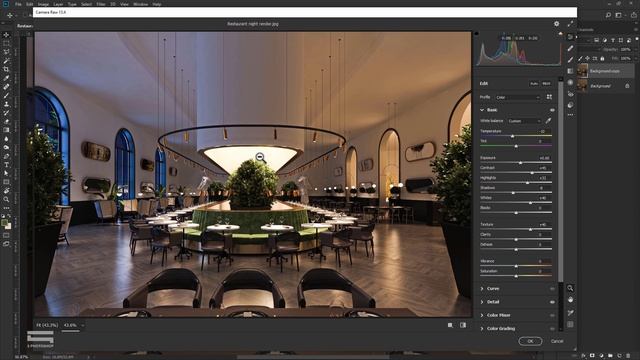Select the Rectangular Marquee tool
Image resolution: width=640 pixels, height=360 pixels.
tap(6, 43)
